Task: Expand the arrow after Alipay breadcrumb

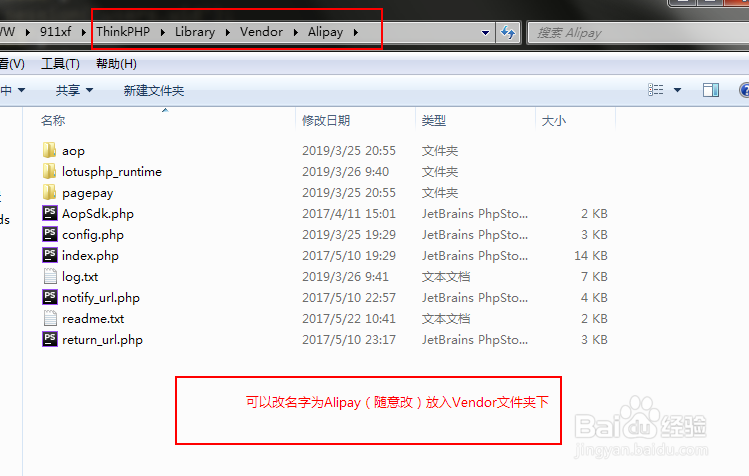Action: (x=356, y=32)
